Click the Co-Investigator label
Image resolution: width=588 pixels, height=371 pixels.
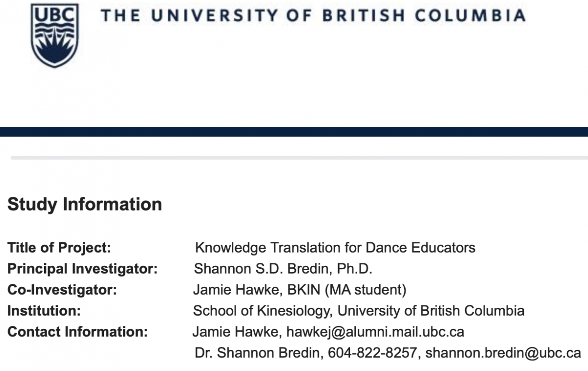tap(62, 290)
